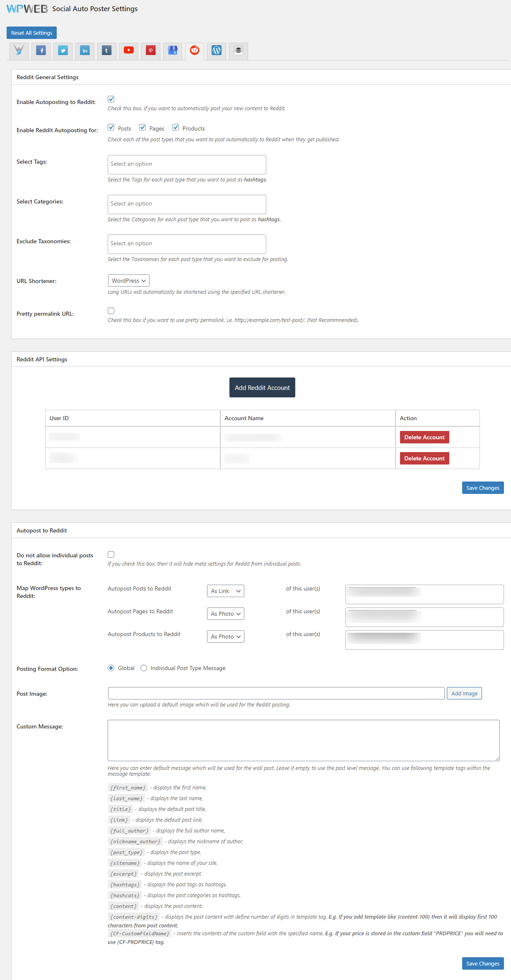The height and width of the screenshot is (980, 511).
Task: Open the Buffer stack icon tab
Action: click(239, 51)
